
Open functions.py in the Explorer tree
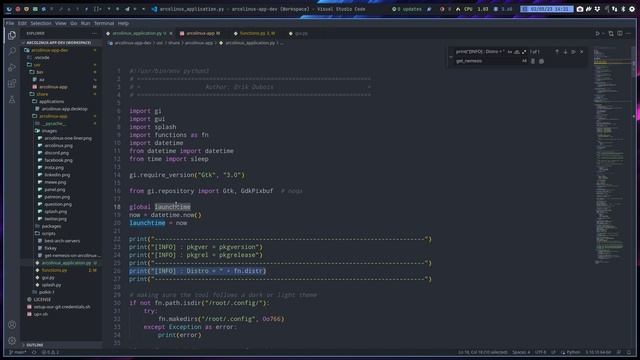[54, 270]
